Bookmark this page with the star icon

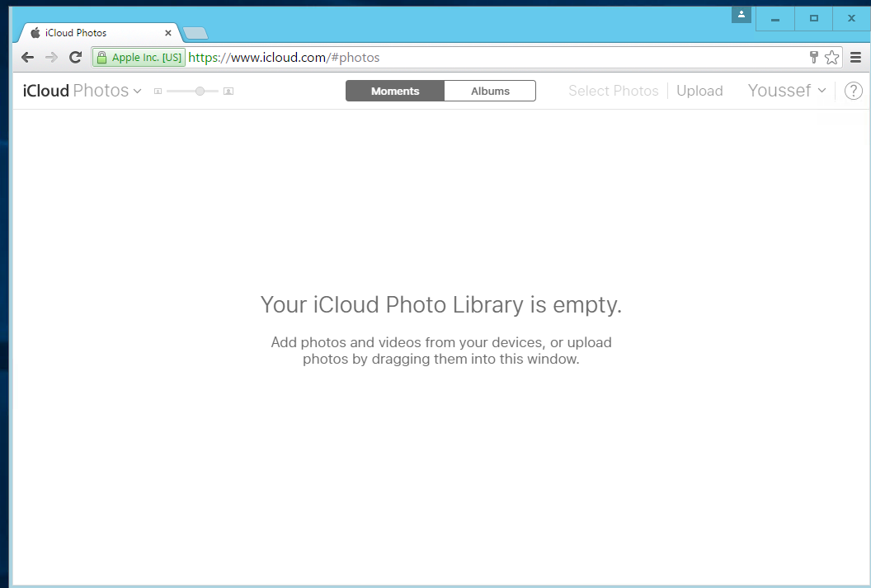pos(831,57)
